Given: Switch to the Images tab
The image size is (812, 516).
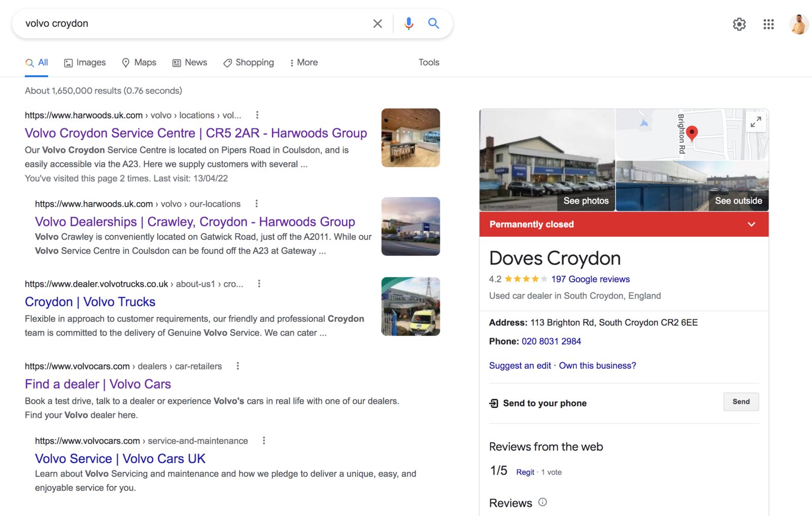Looking at the screenshot, I should coord(85,62).
